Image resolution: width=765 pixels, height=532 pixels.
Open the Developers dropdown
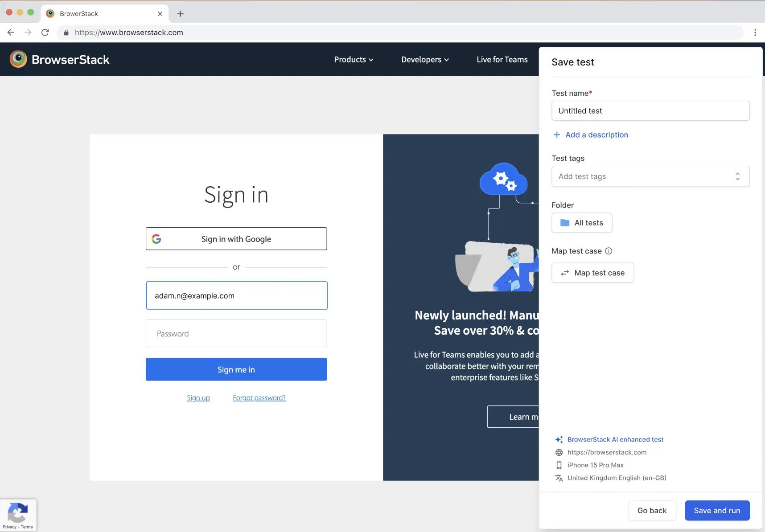click(x=424, y=59)
